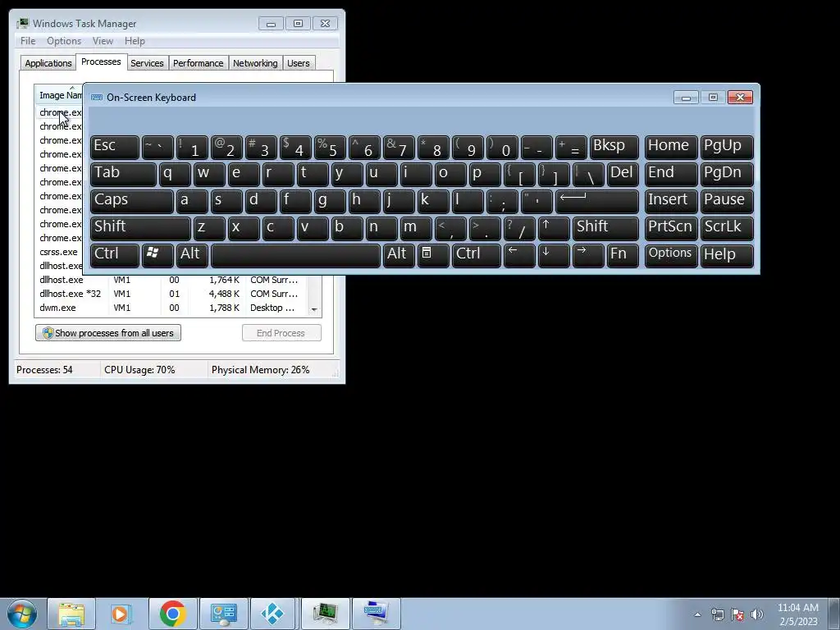Switch to Task Manager taskbar icon
The width and height of the screenshot is (840, 630).
[325, 614]
